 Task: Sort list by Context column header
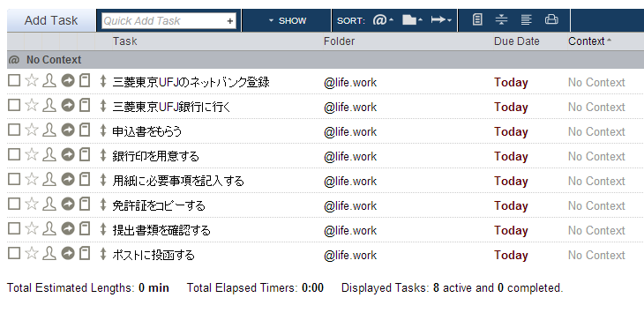[x=589, y=41]
